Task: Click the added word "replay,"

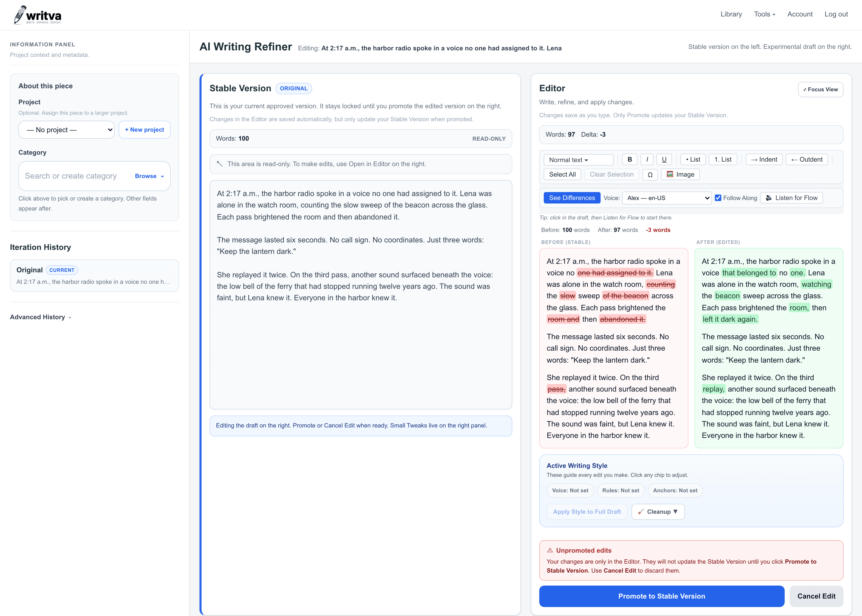Action: coord(713,389)
